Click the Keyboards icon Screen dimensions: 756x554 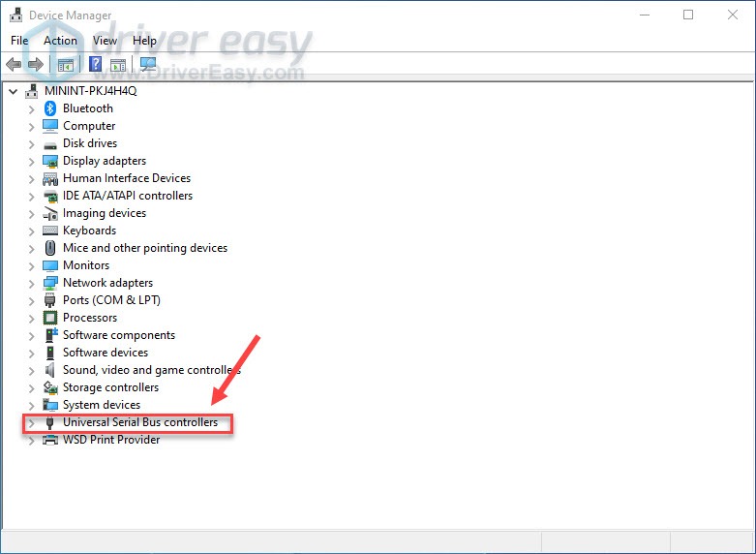(x=50, y=231)
